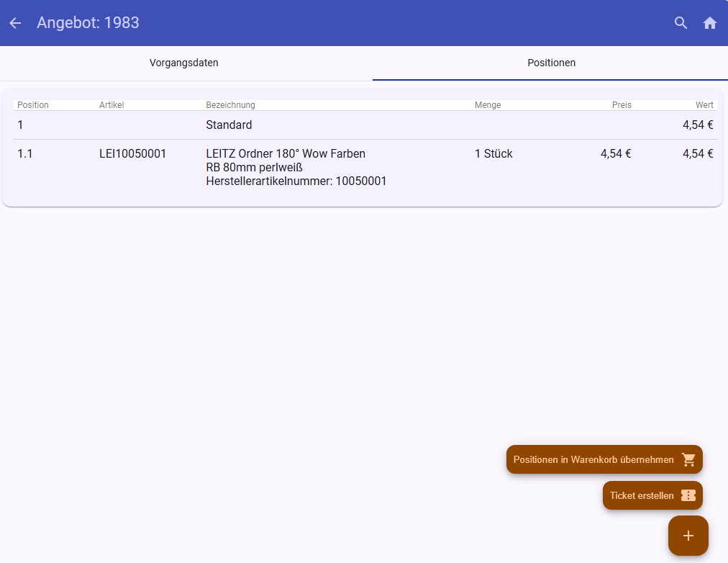Click the Ticket erstellen button
The width and height of the screenshot is (728, 563).
(x=652, y=495)
